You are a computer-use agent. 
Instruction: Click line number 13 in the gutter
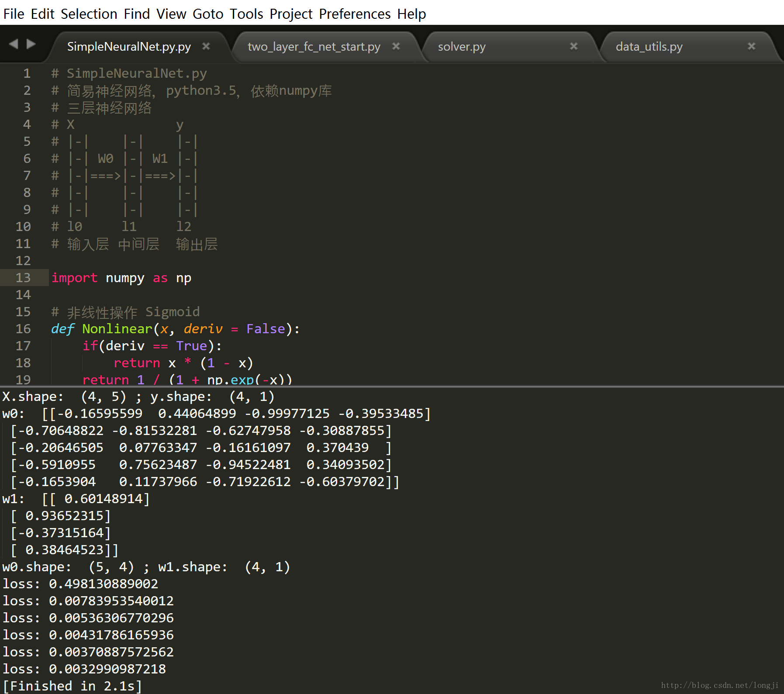[23, 278]
